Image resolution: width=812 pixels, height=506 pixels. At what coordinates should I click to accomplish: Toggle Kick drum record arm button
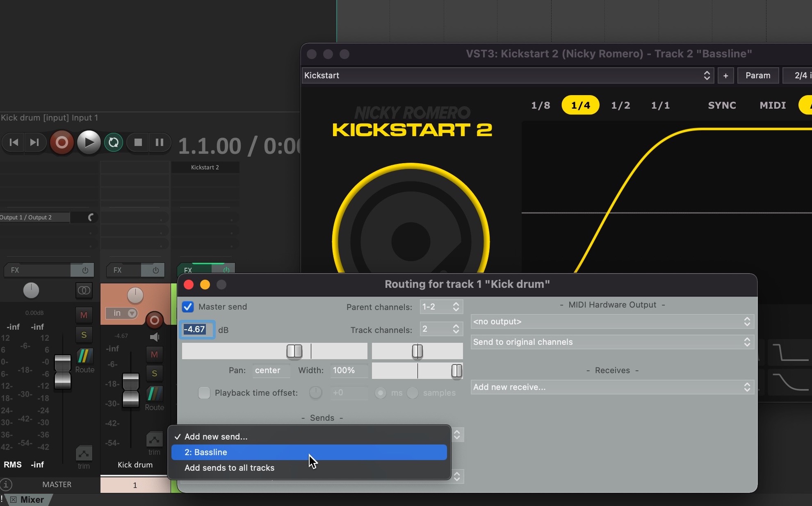click(154, 320)
